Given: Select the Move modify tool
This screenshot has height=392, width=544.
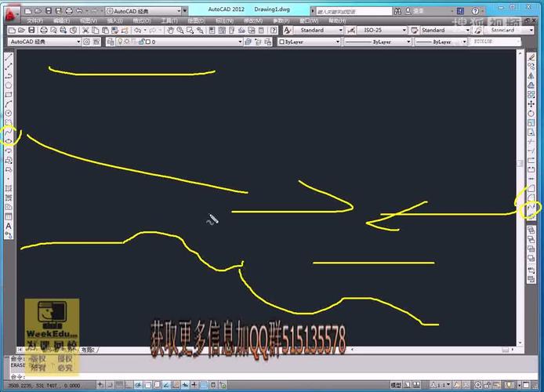Looking at the screenshot, I should coord(531,104).
